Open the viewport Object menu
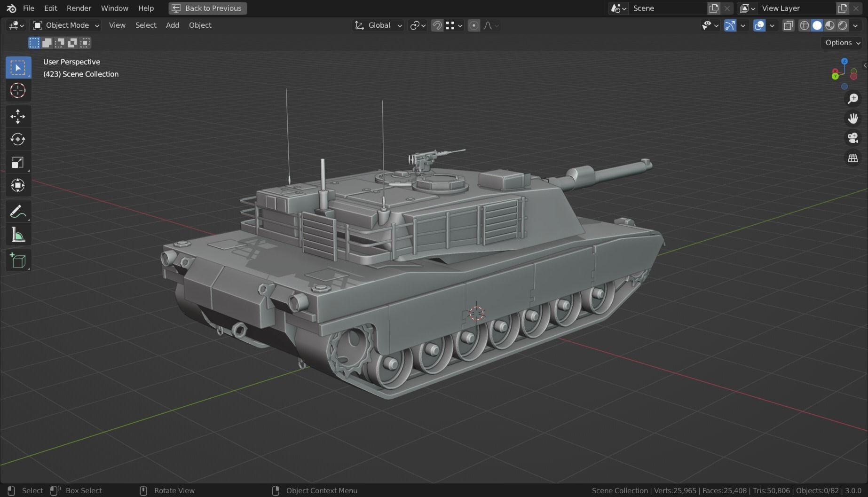 [x=200, y=25]
